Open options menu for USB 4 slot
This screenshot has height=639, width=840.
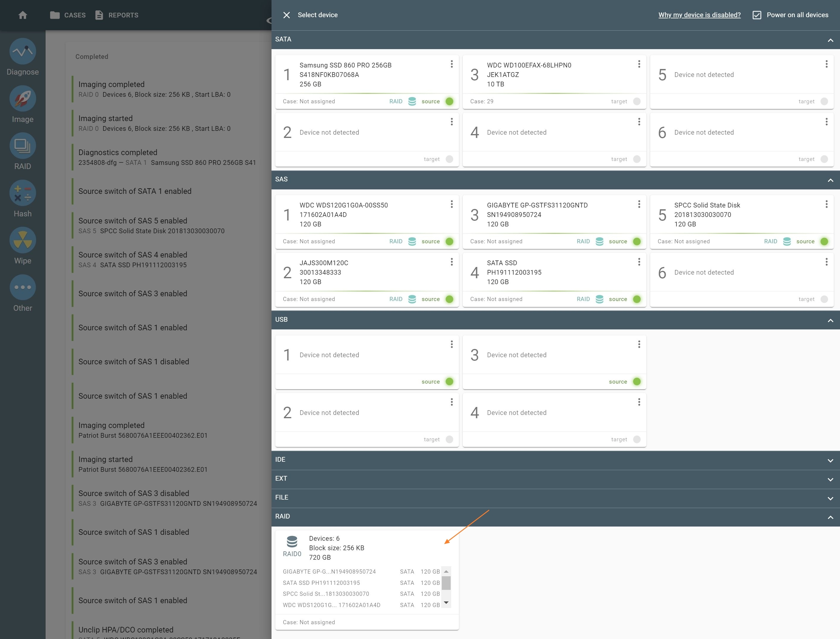click(x=639, y=402)
